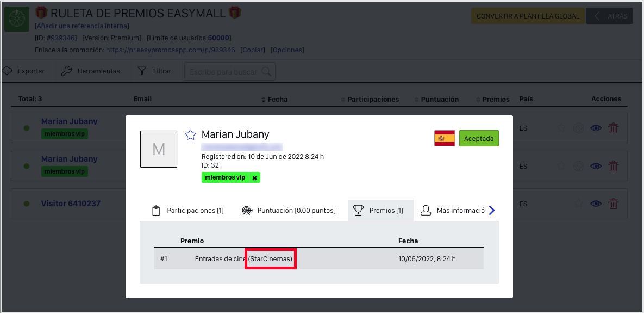Open the Puntuación [0.00 puntos] tab
This screenshot has height=314, width=644.
tap(289, 210)
